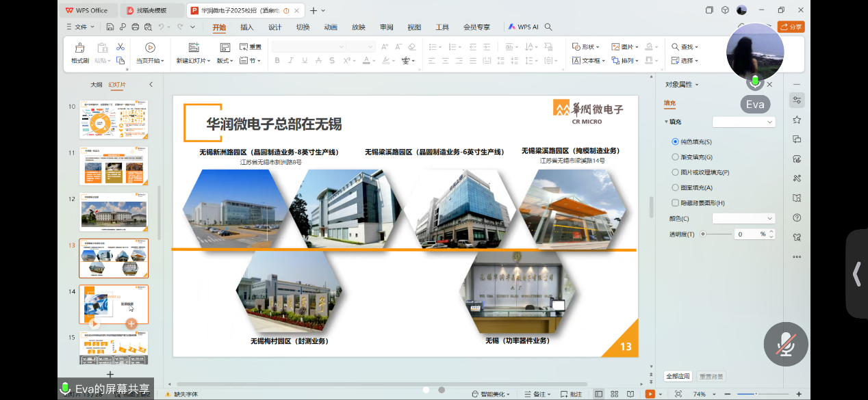Open the Picture (图片) dropdown
This screenshot has height=400, width=868.
(625, 46)
